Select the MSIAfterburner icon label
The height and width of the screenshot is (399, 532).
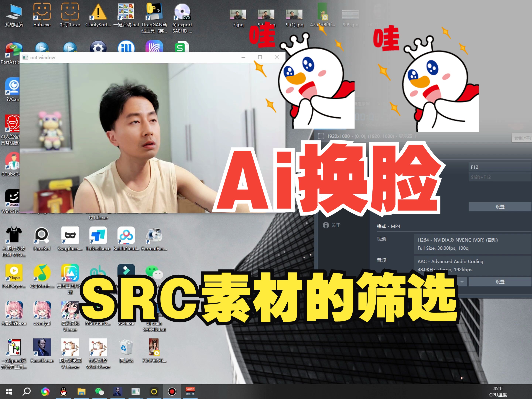click(98, 323)
